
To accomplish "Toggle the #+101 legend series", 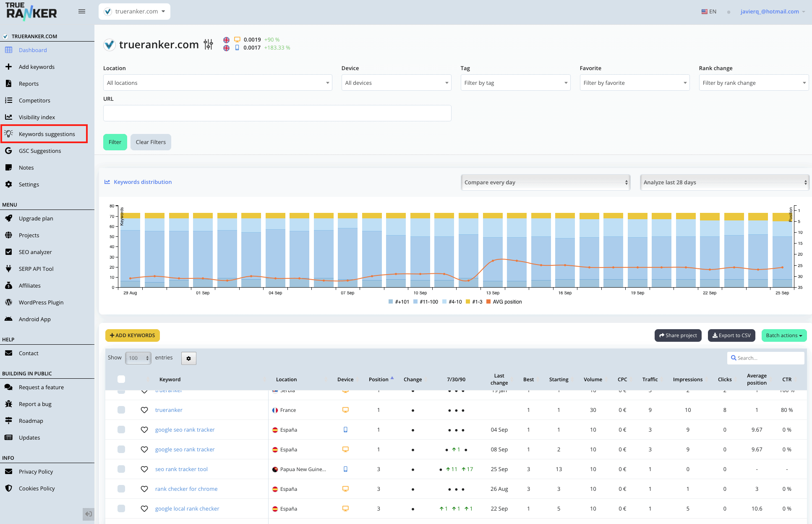I will click(x=399, y=302).
